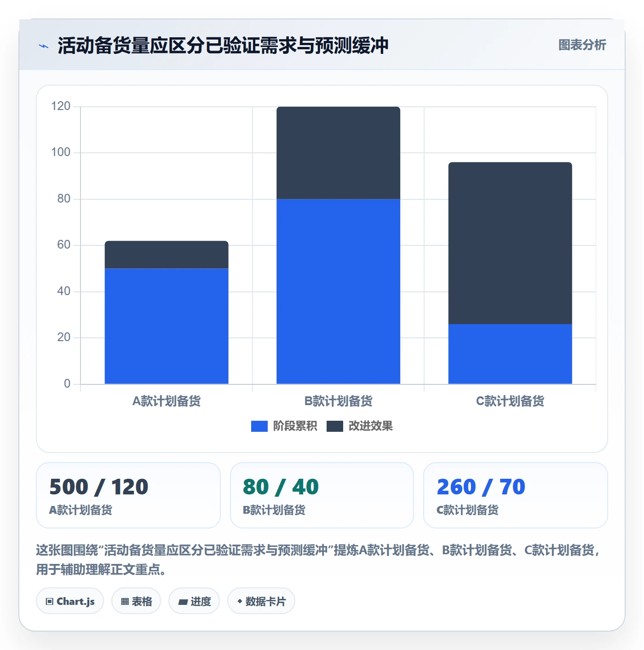The height and width of the screenshot is (650, 644).
Task: Toggle the 改进效果 legend item
Action: pyautogui.click(x=360, y=426)
